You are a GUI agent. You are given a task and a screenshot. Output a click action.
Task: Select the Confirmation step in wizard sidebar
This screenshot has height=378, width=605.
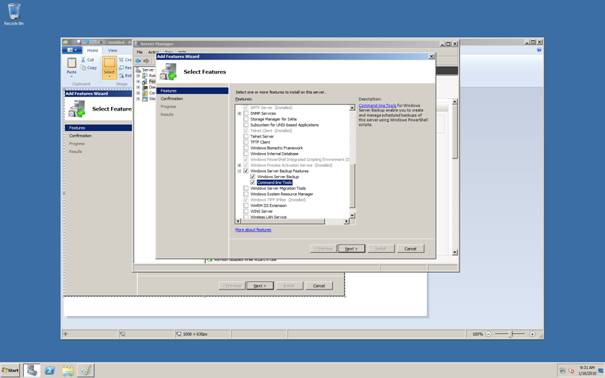[x=172, y=99]
